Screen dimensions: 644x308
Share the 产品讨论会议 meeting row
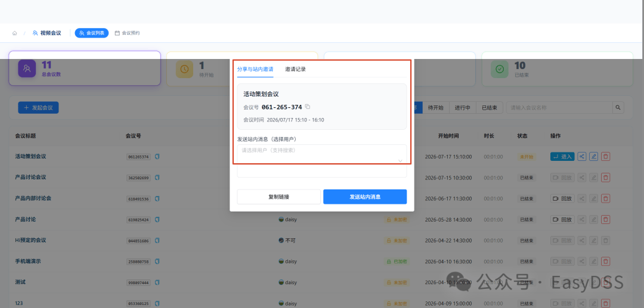pos(581,177)
